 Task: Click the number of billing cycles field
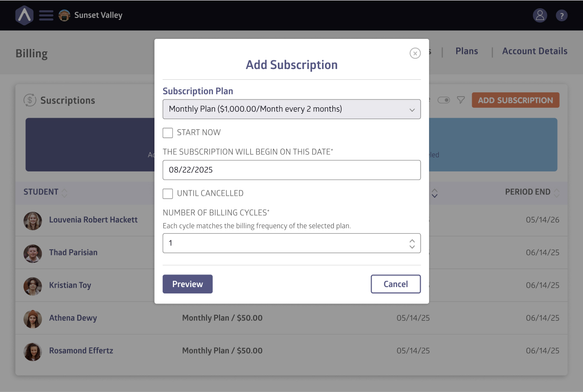point(291,243)
